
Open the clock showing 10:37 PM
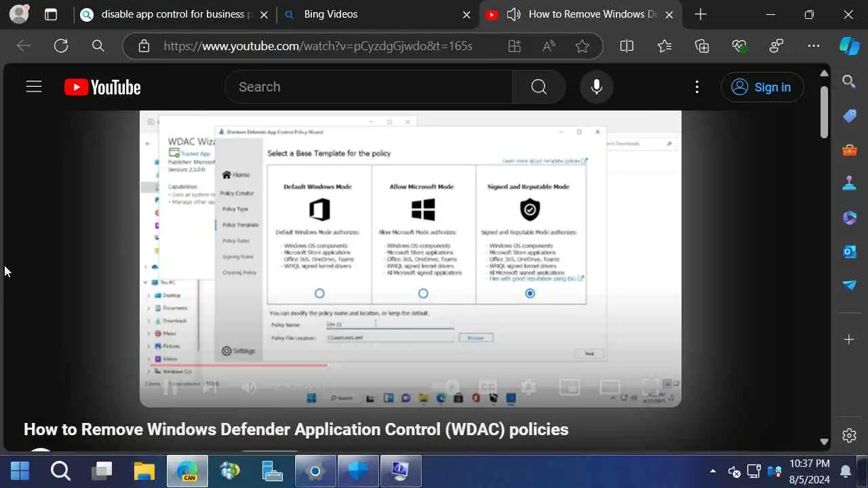[x=810, y=471]
